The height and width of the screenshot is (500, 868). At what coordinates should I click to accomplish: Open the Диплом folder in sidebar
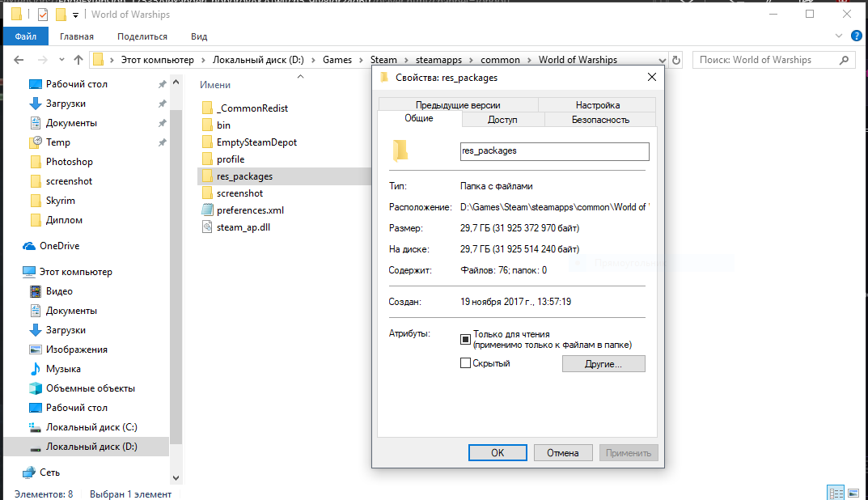[x=64, y=220]
